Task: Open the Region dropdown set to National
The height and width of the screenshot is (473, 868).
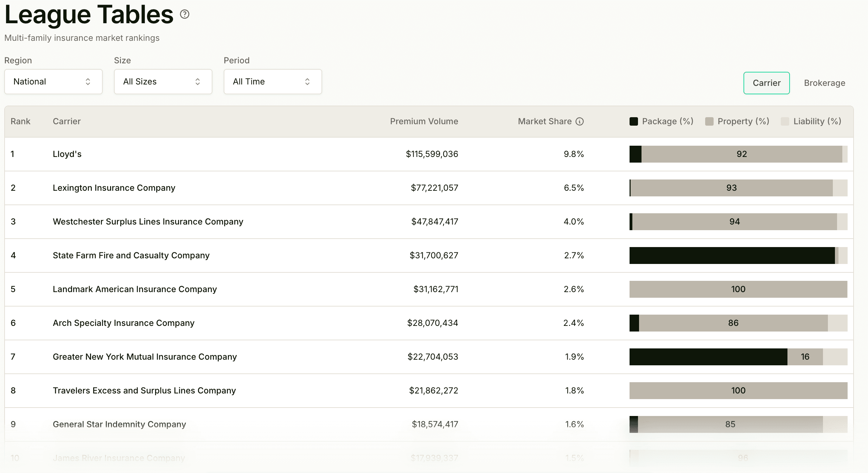Action: tap(53, 82)
